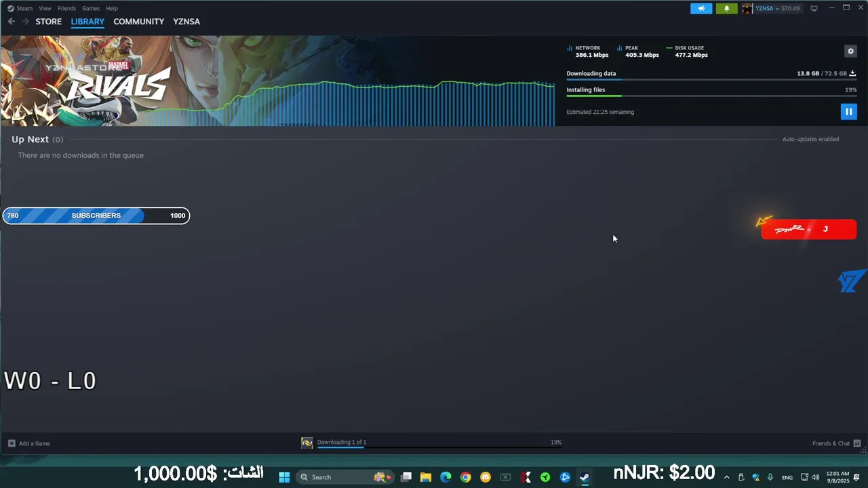Open Steam announcements megaphone button
Screen dimensions: 868x488
click(701, 9)
